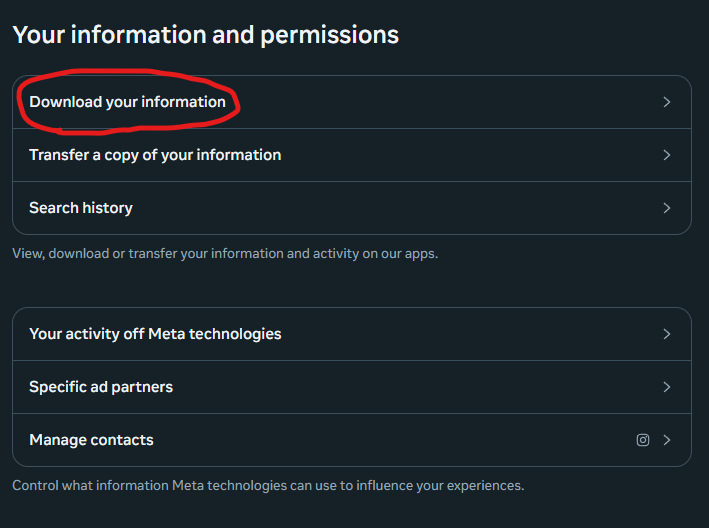
Task: Go to Specific ad partners
Action: point(101,387)
